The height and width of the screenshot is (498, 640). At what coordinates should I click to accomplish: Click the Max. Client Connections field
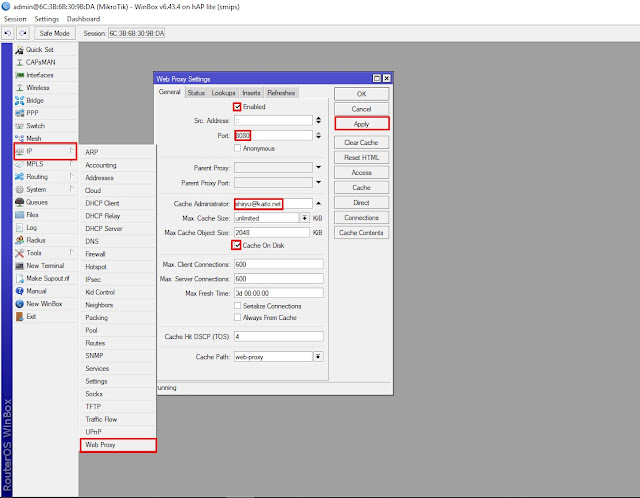coord(279,264)
